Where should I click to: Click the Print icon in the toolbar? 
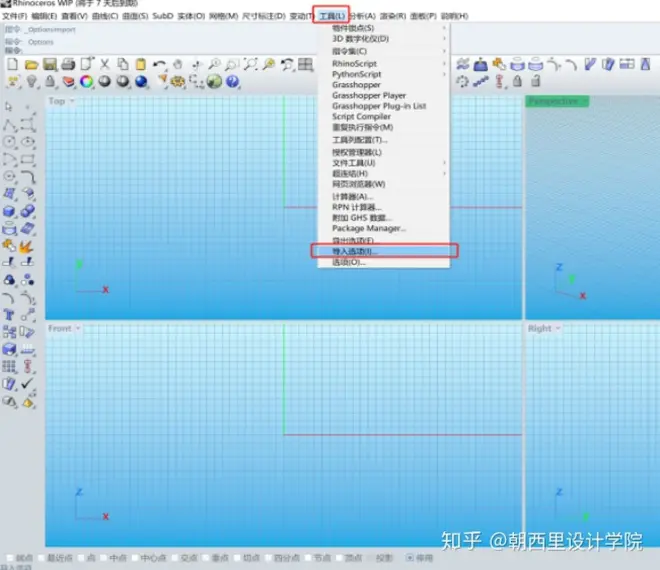click(68, 64)
